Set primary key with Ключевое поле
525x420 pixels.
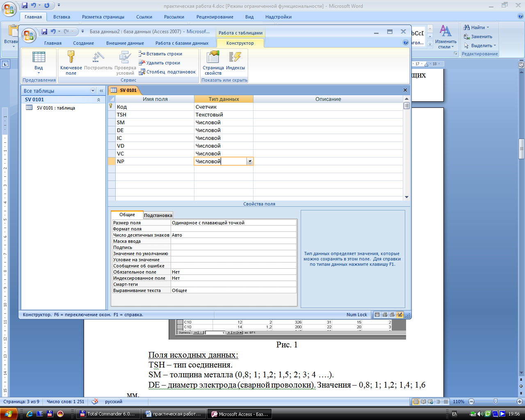pos(71,63)
